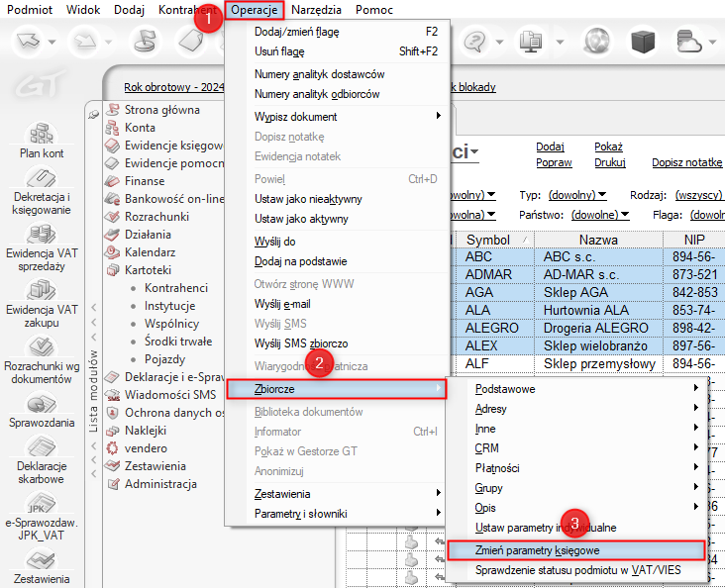Open Ewidencja VAT sprzedaży icon
Viewport: 725px width, 588px height.
click(x=42, y=235)
